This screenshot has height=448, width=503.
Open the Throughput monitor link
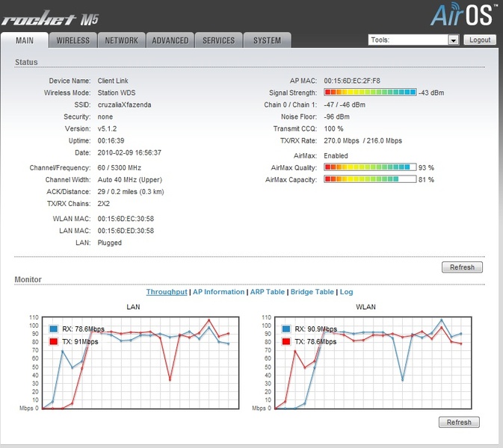tap(167, 292)
